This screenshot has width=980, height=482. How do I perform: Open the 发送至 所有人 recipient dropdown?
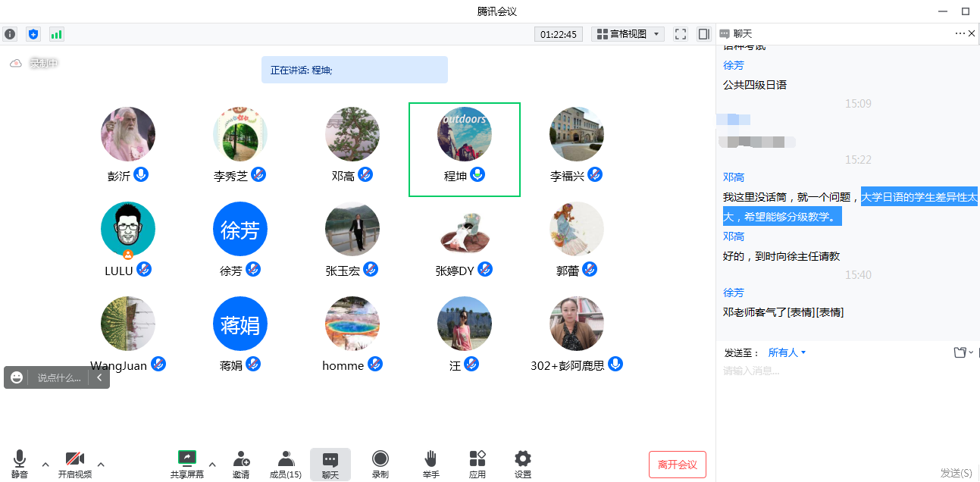click(787, 352)
